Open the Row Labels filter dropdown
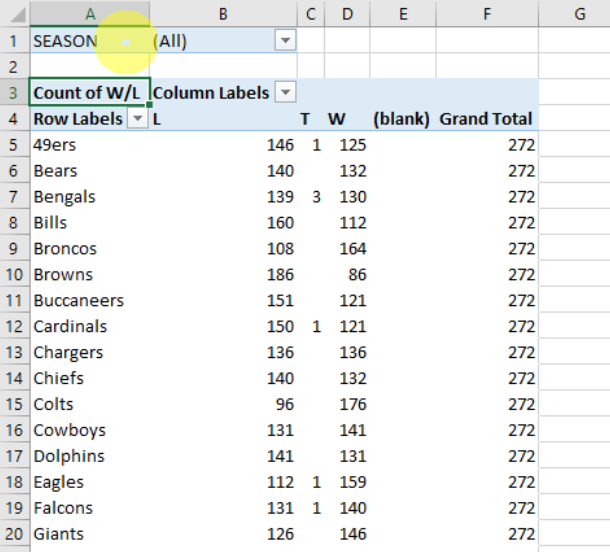 pos(138,118)
